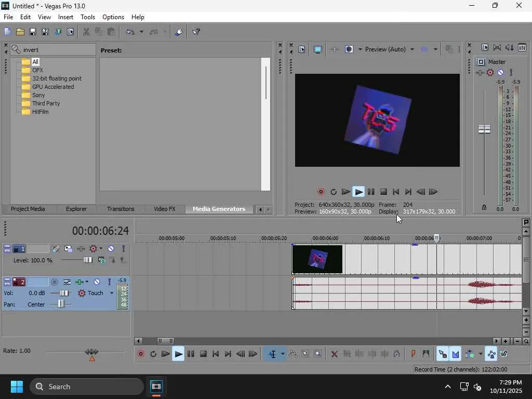Open the split screen view dropdown arrow
The height and width of the screenshot is (399, 532).
(x=360, y=49)
